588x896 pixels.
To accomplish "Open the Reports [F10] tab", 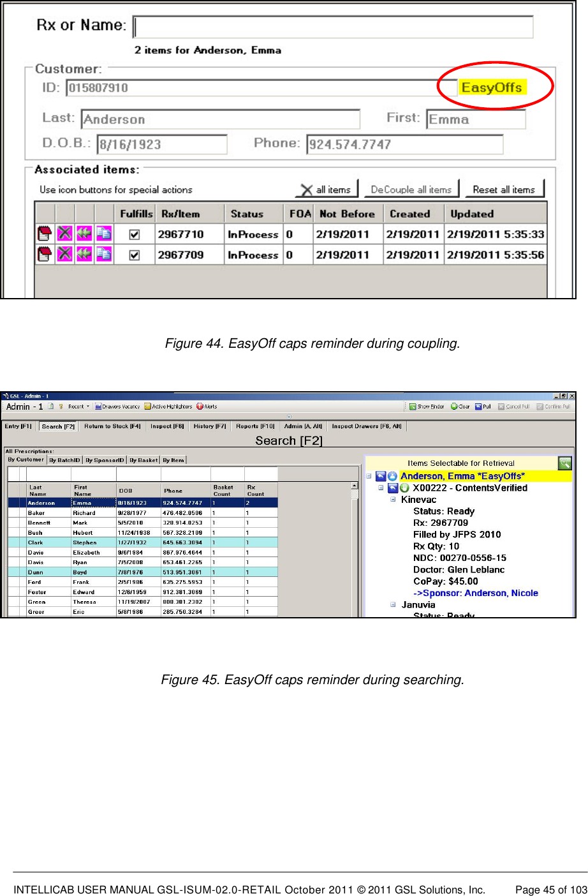I will pyautogui.click(x=254, y=426).
